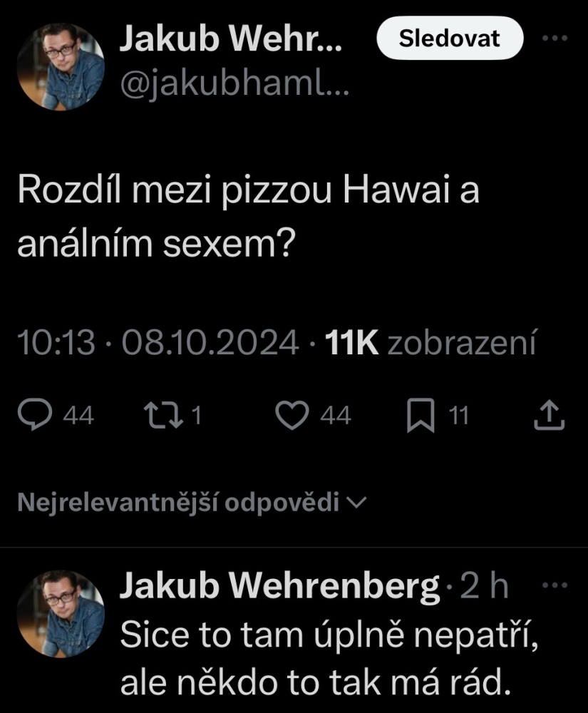
Task: Bookmark the post
Action: (x=421, y=416)
